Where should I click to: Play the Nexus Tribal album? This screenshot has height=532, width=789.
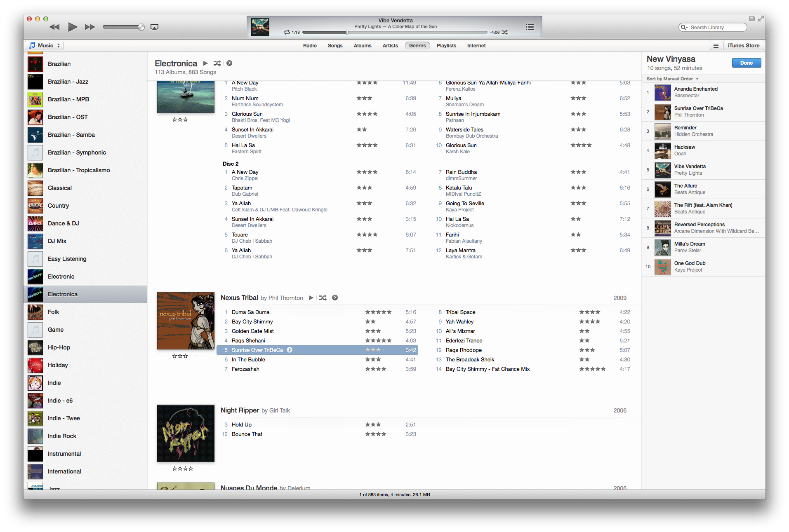[x=311, y=298]
